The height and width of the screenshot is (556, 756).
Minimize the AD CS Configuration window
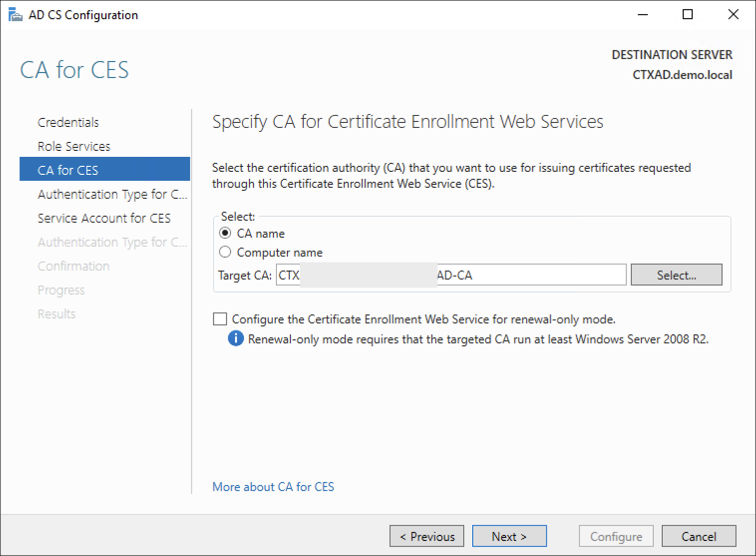pos(643,14)
